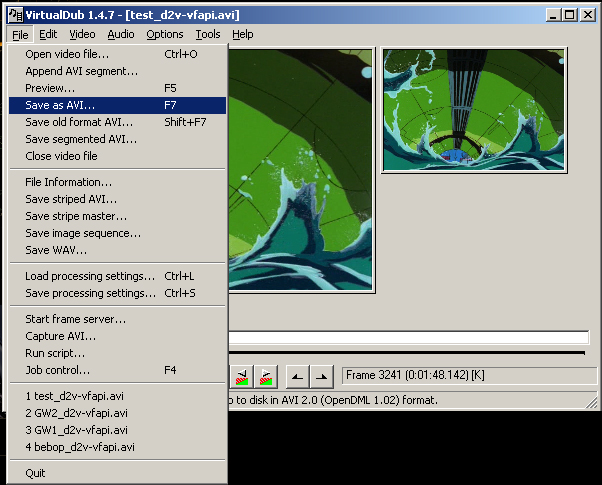Image resolution: width=602 pixels, height=485 pixels.
Task: Click the next scene search icon
Action: point(266,377)
